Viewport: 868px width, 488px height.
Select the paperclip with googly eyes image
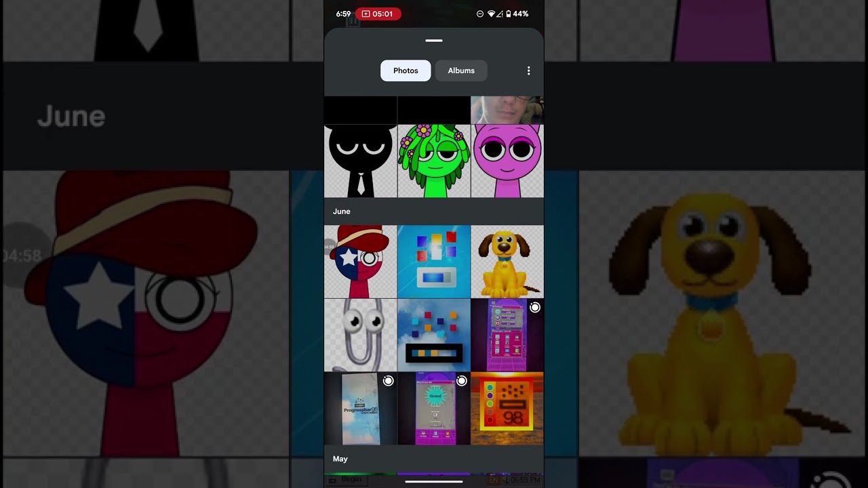[x=361, y=335]
